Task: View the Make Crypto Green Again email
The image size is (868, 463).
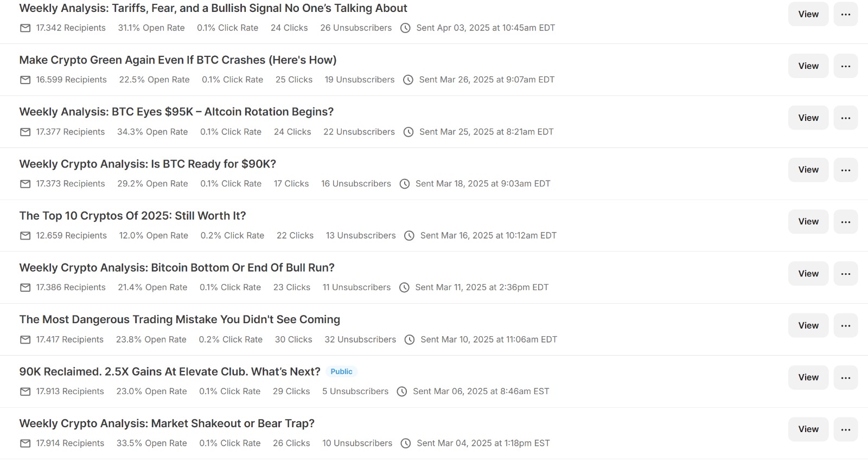Action: click(x=808, y=66)
